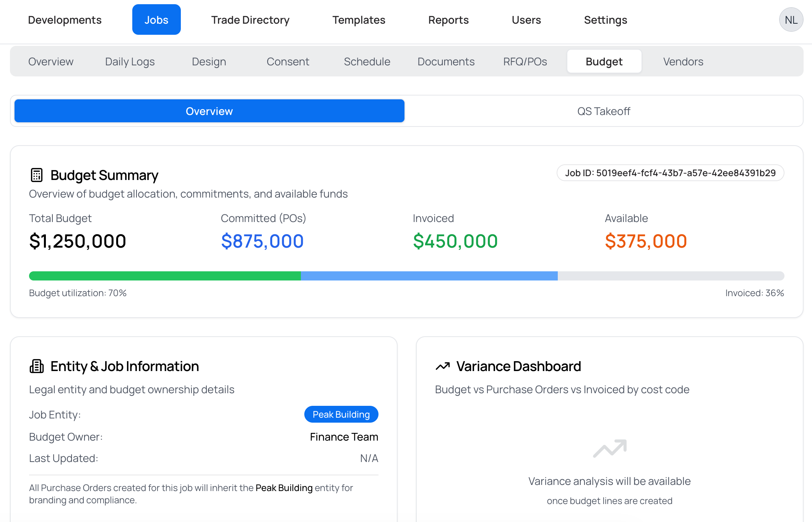The width and height of the screenshot is (812, 522).
Task: Switch to the RFQ/POs tab
Action: (525, 62)
